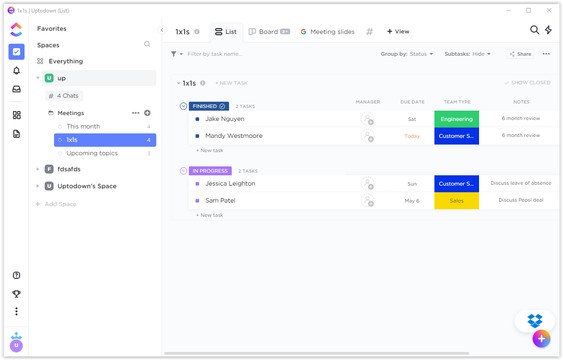Open the docs icon in sidebar

pos(17,134)
